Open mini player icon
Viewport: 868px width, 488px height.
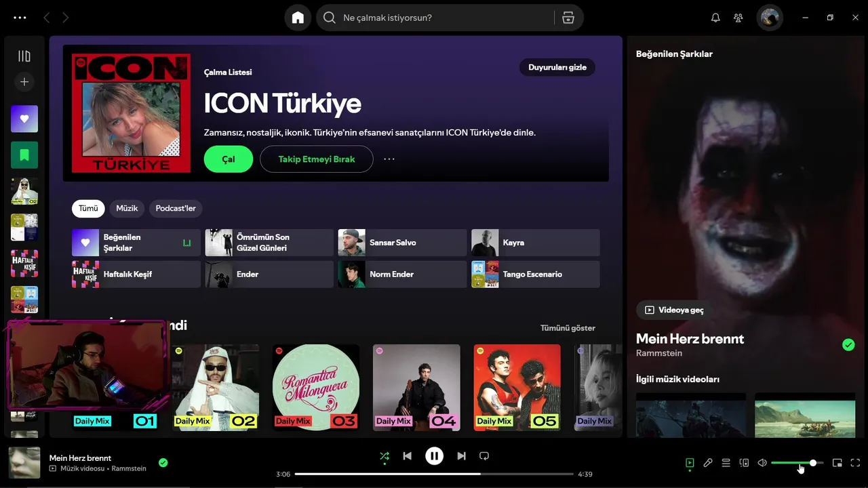[837, 463]
